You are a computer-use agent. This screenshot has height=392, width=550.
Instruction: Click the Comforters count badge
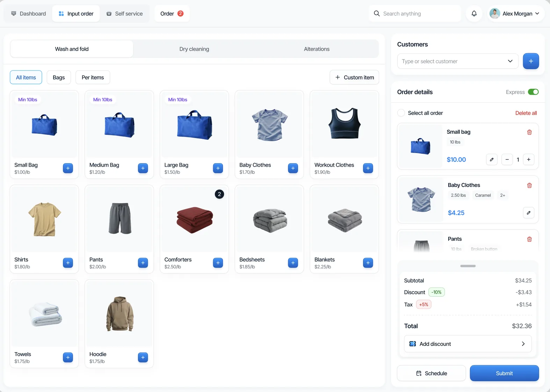tap(219, 194)
